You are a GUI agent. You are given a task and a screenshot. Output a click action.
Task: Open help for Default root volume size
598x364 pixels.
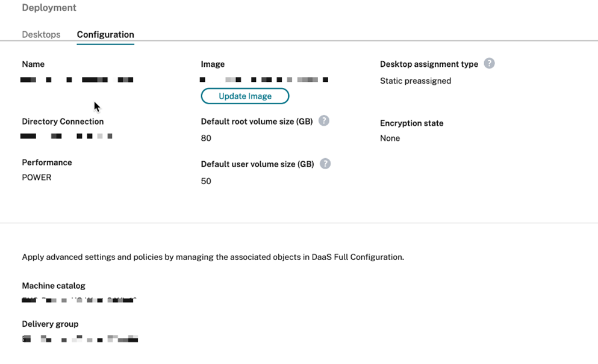(x=323, y=121)
